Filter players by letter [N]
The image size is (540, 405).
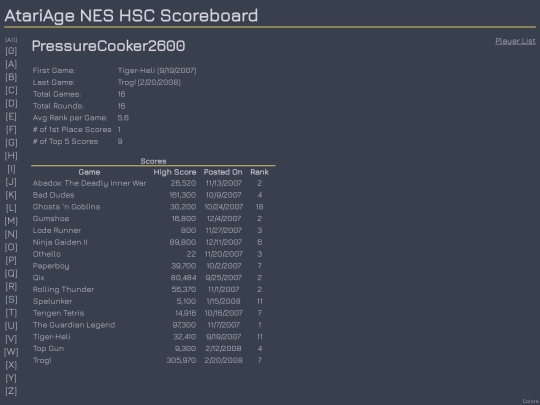[x=11, y=234]
